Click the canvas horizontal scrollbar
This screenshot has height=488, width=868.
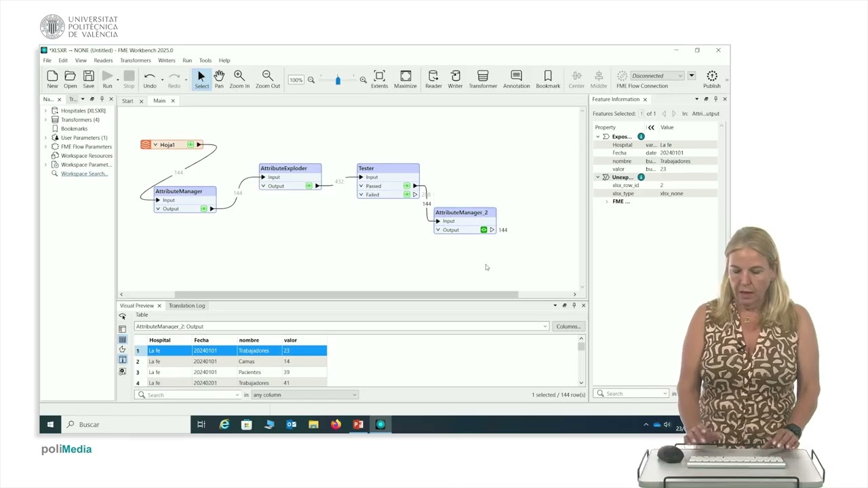coord(346,294)
